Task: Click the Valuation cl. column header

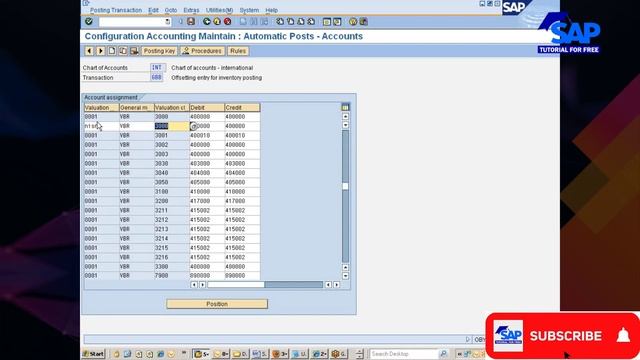Action: 172,107
